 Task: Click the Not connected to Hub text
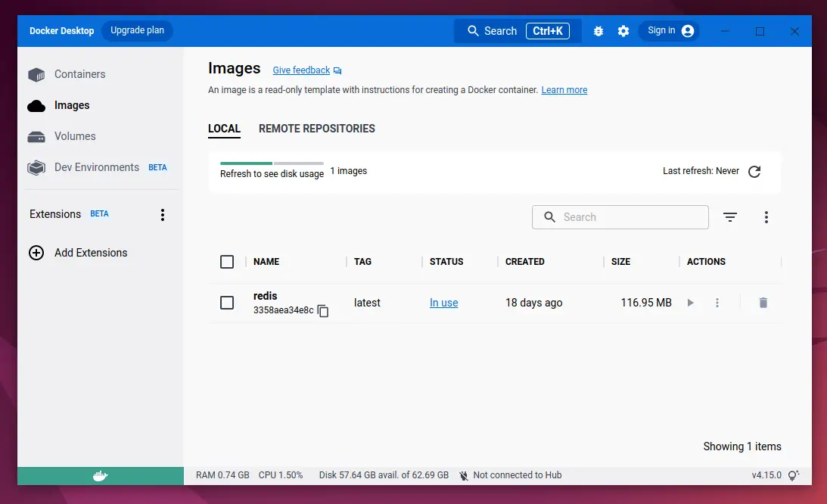point(518,475)
